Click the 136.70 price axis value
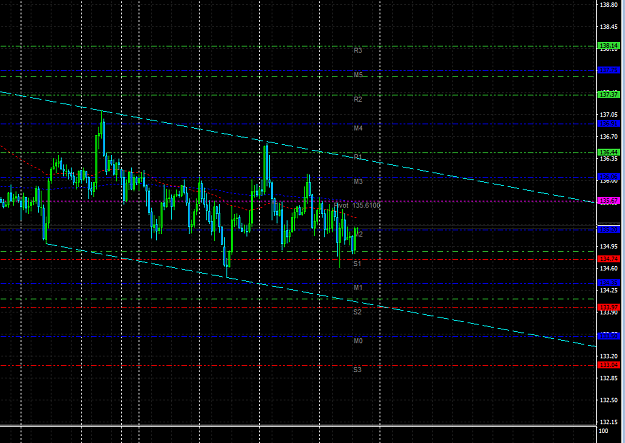Image resolution: width=625 pixels, height=443 pixels. (609, 137)
